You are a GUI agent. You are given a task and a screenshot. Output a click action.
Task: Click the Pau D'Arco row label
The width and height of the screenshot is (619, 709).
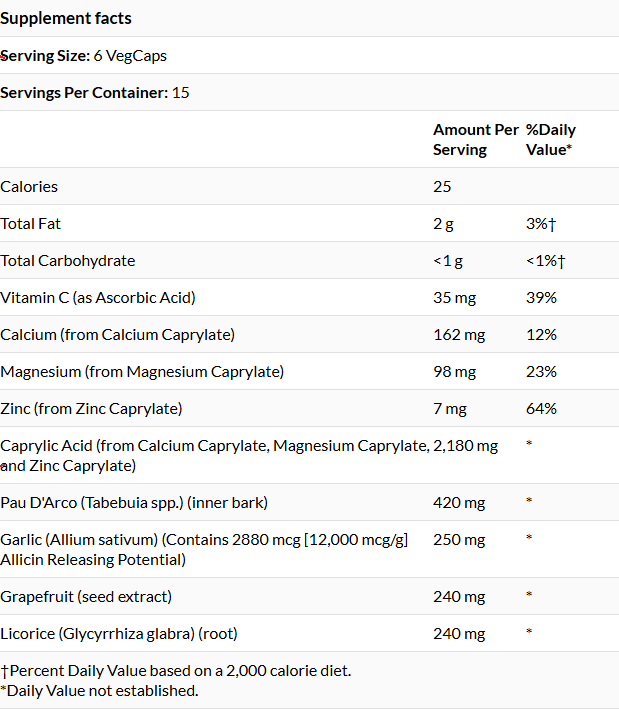(134, 503)
